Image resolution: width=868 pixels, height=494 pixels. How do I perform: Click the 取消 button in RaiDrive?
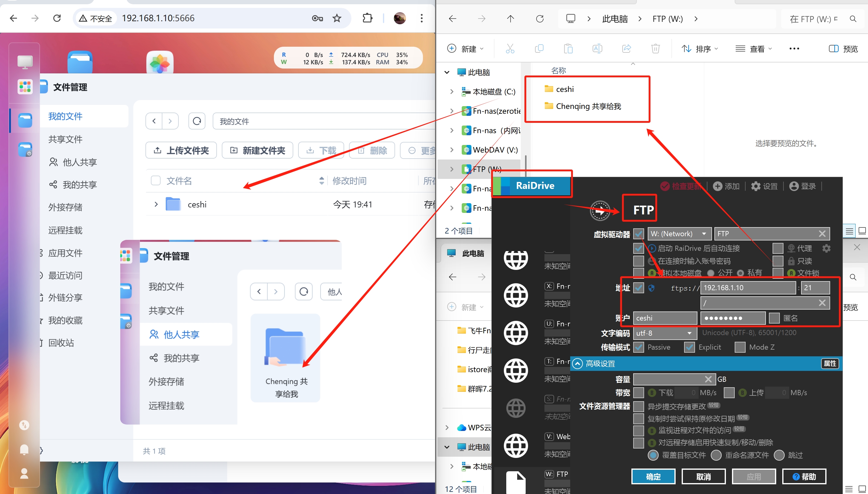pyautogui.click(x=703, y=477)
